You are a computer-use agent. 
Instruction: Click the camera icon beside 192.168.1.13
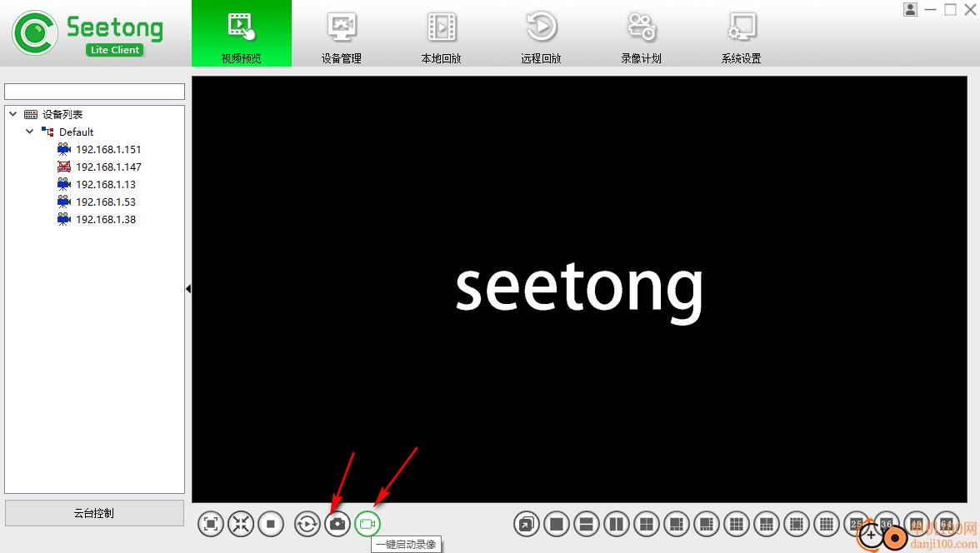[63, 184]
